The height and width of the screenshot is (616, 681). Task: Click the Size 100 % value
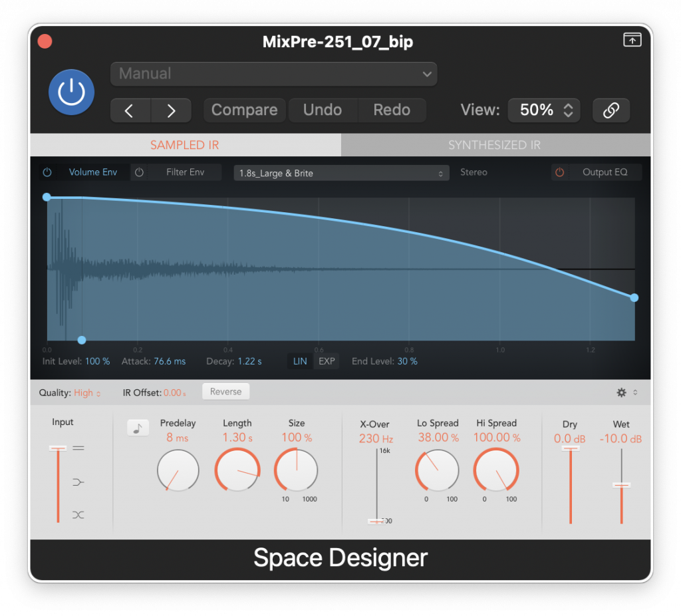(x=297, y=438)
